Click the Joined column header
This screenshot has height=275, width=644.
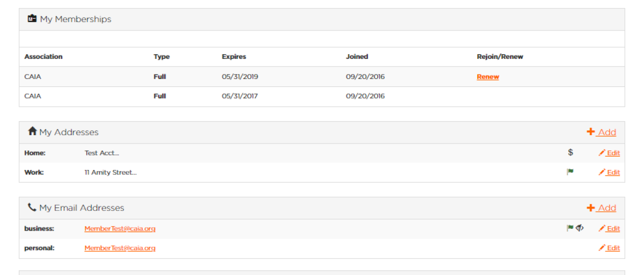pyautogui.click(x=357, y=56)
